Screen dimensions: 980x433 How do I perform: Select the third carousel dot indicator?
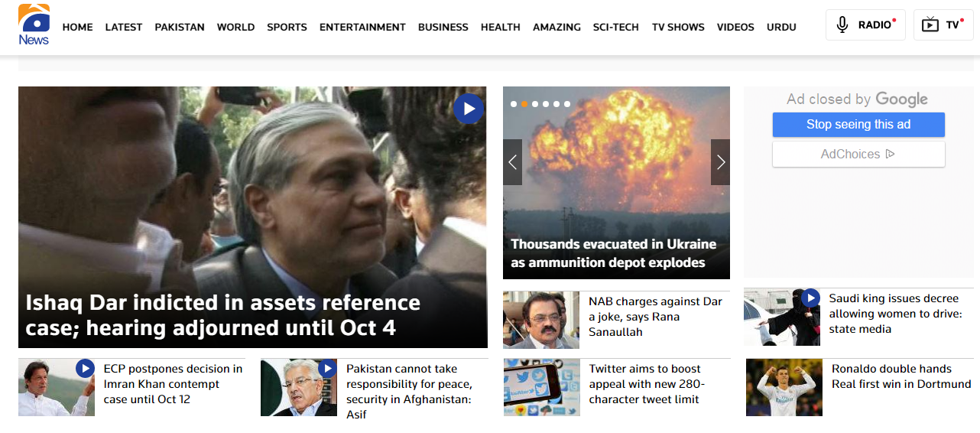click(535, 104)
